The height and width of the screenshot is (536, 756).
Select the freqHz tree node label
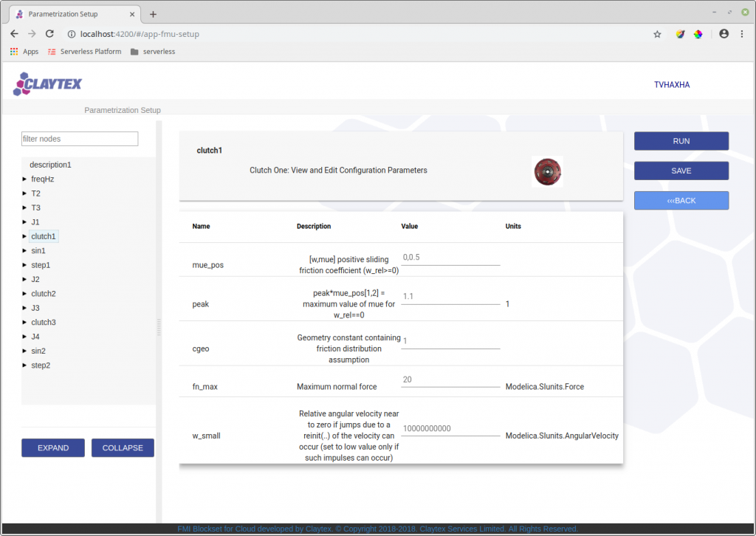(42, 179)
